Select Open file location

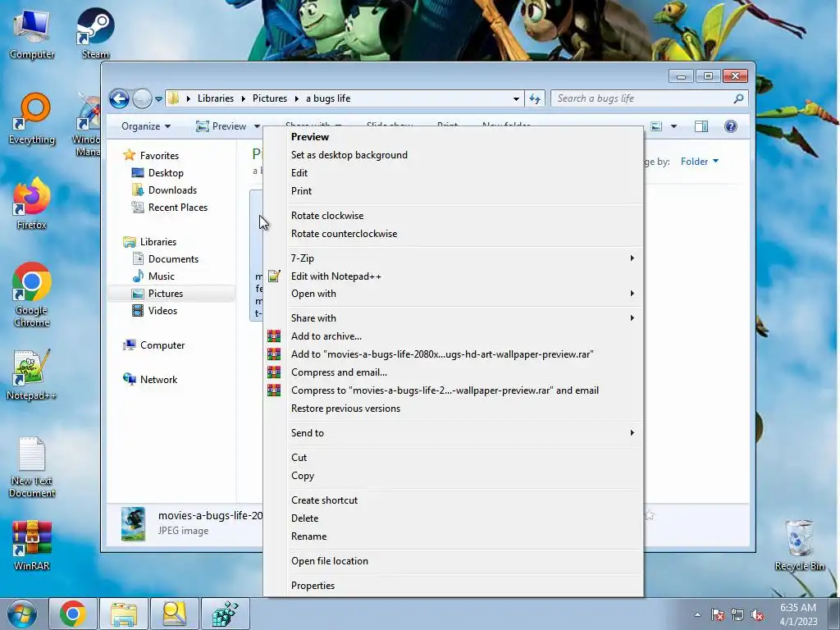click(453, 561)
